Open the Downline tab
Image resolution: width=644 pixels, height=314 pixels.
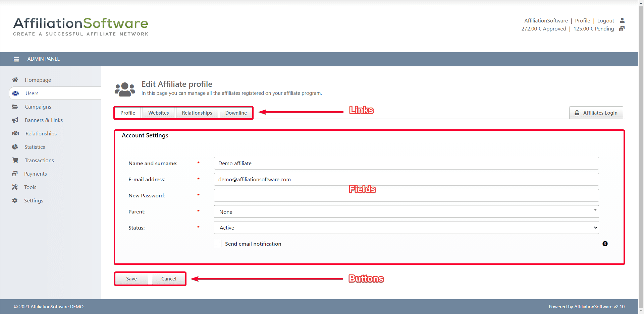tap(236, 113)
